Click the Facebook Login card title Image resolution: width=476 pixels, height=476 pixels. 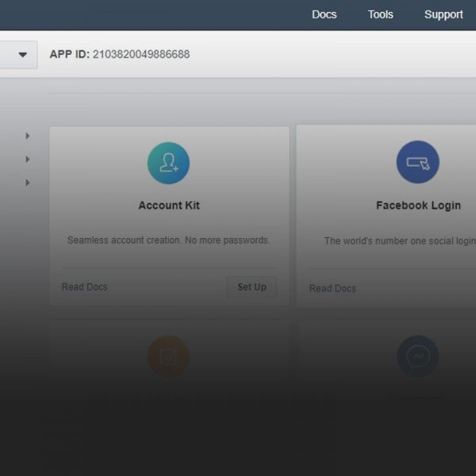418,205
